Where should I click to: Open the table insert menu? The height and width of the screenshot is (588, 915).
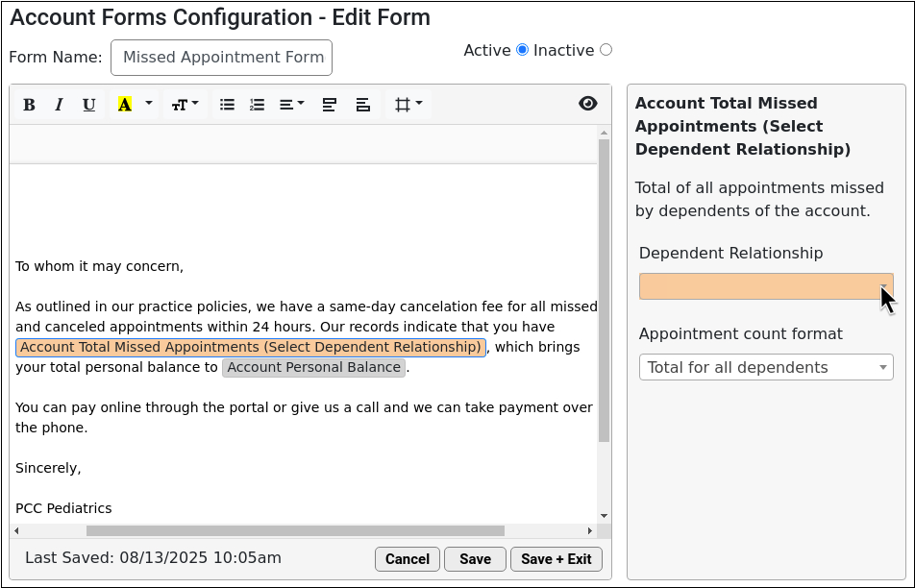tap(408, 105)
